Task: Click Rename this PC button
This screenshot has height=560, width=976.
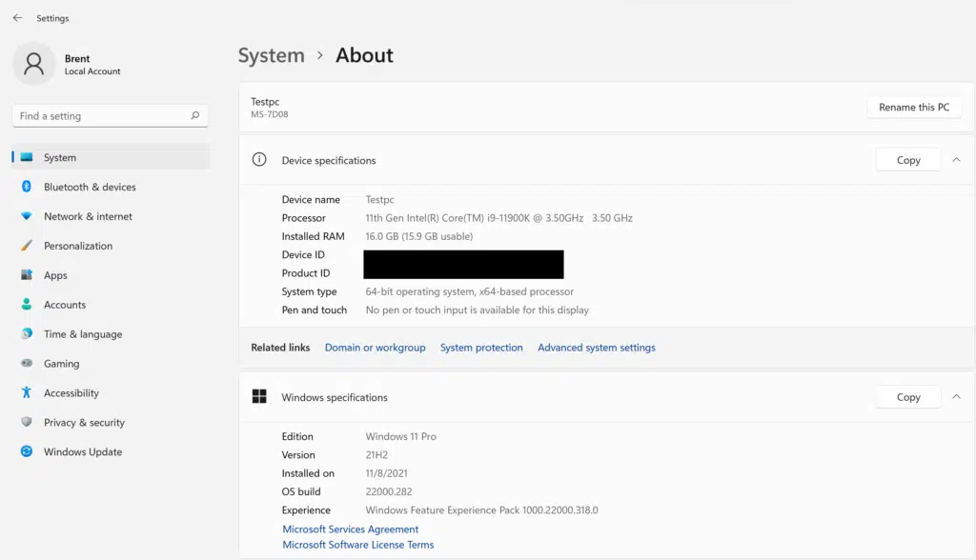Action: (x=914, y=107)
